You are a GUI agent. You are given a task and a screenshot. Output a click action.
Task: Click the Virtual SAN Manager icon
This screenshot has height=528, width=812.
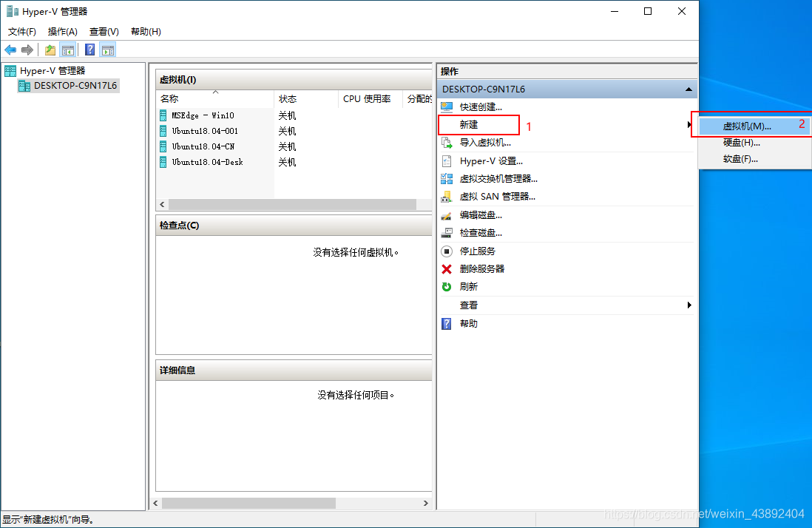[x=447, y=197]
